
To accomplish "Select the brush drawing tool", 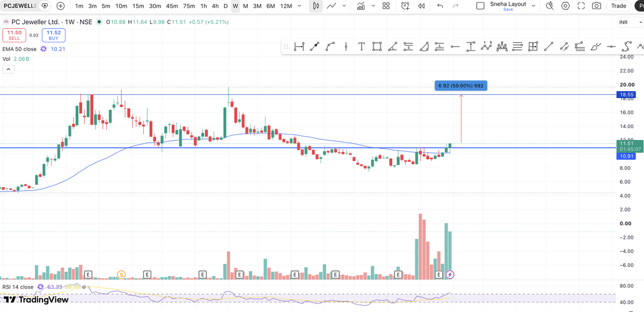I will [x=596, y=47].
